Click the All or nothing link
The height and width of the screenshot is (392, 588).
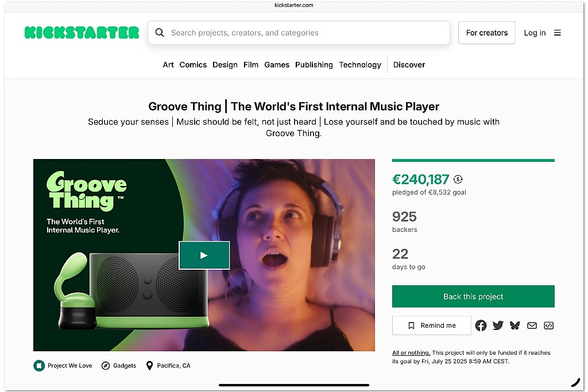pos(411,352)
